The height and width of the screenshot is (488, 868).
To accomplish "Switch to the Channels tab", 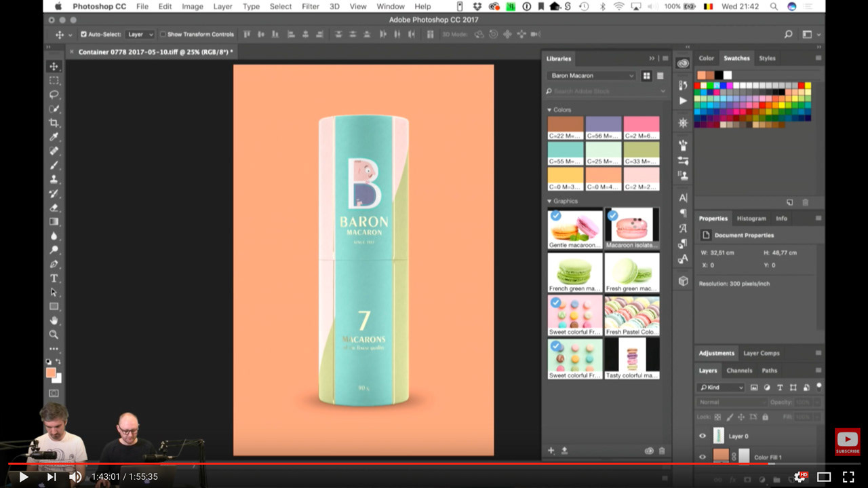I will 739,371.
